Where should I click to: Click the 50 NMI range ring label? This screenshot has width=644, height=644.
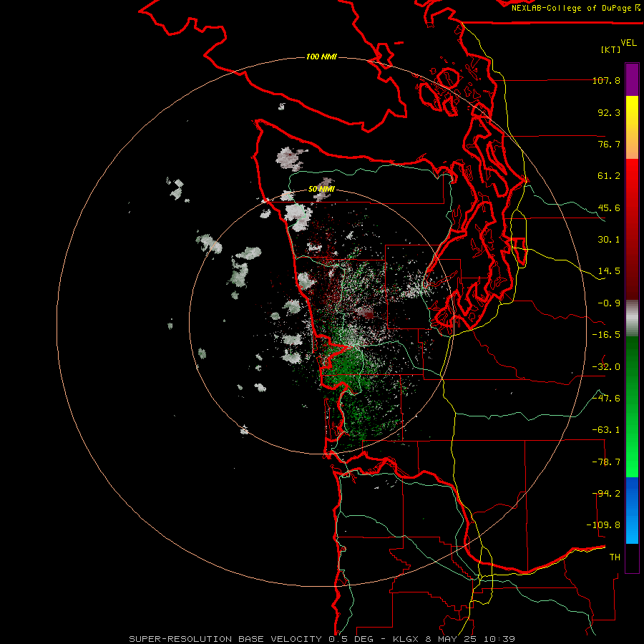click(321, 189)
